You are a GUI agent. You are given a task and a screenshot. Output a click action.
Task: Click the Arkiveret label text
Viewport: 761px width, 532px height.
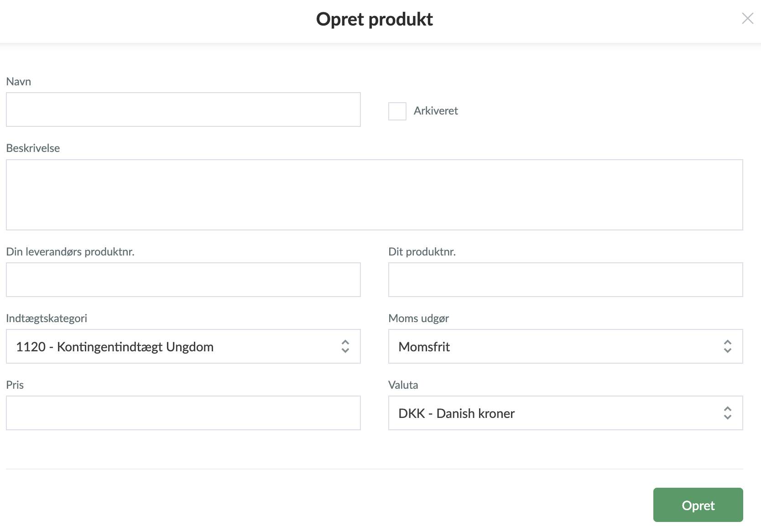[x=435, y=111]
